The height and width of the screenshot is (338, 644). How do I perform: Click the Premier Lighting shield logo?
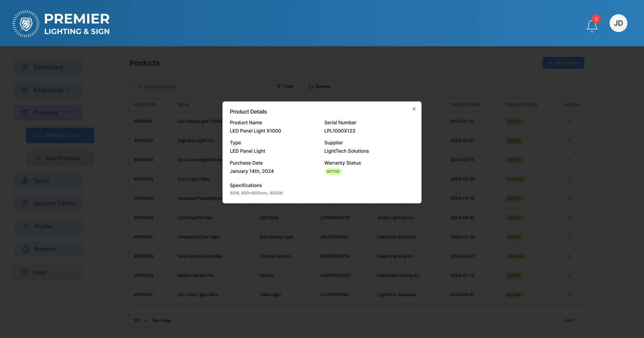(26, 24)
